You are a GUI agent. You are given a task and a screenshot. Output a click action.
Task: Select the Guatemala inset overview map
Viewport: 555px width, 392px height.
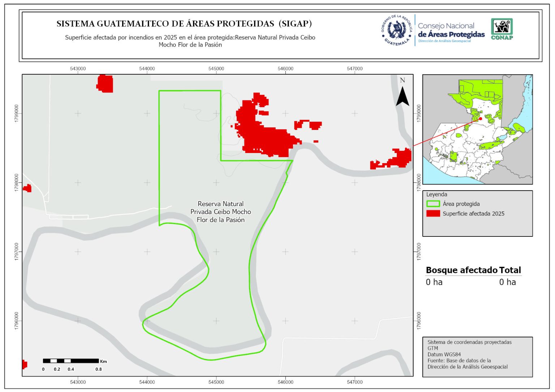click(477, 129)
